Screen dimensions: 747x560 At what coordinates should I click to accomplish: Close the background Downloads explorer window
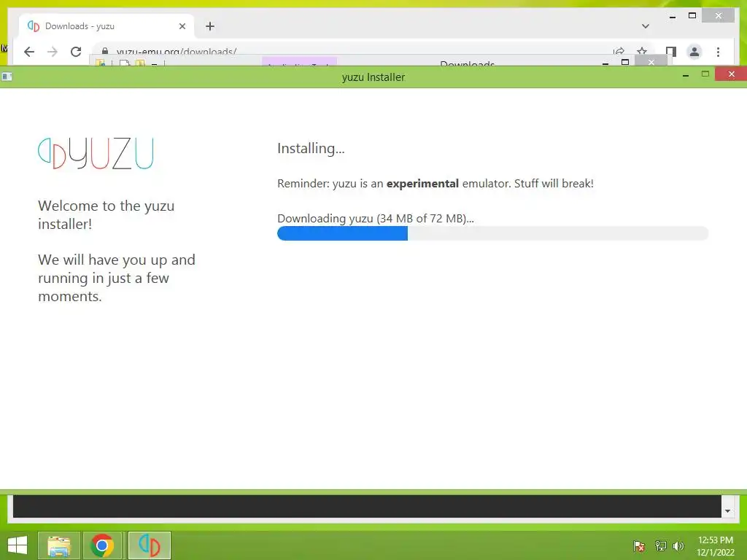651,62
